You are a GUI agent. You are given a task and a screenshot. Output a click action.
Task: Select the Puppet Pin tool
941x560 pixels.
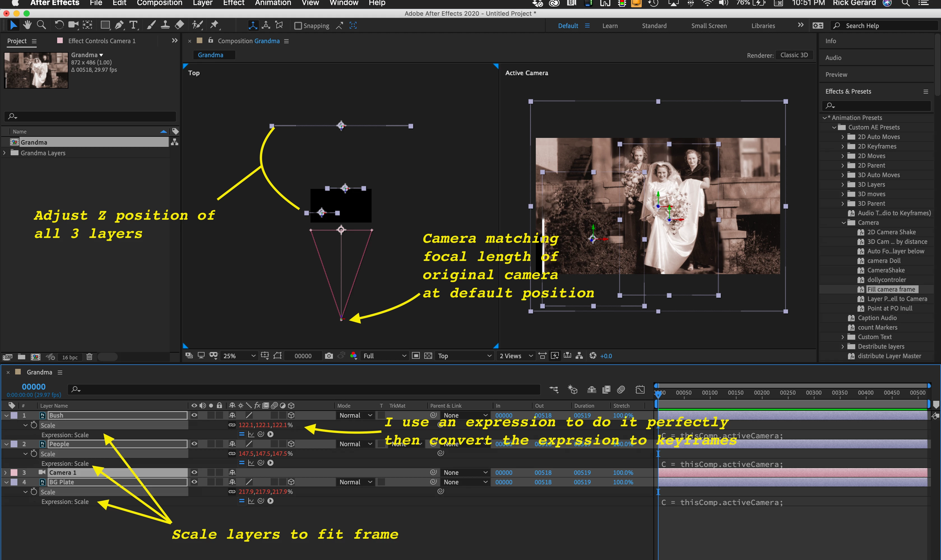coord(214,25)
